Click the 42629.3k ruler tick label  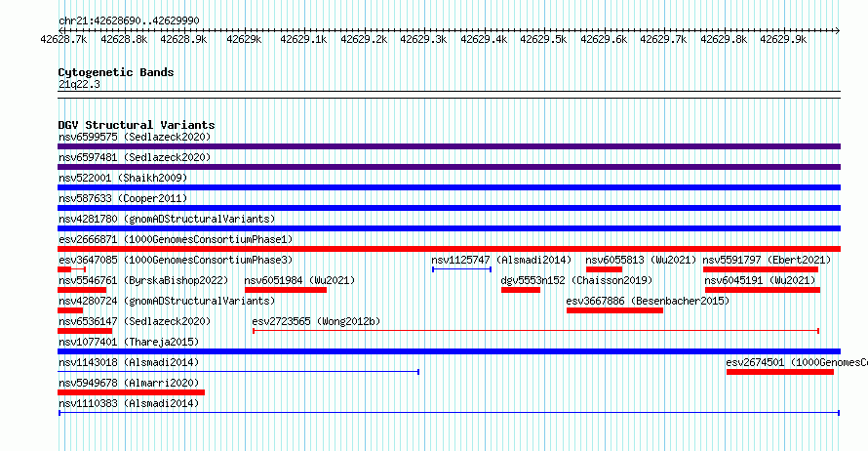click(423, 39)
